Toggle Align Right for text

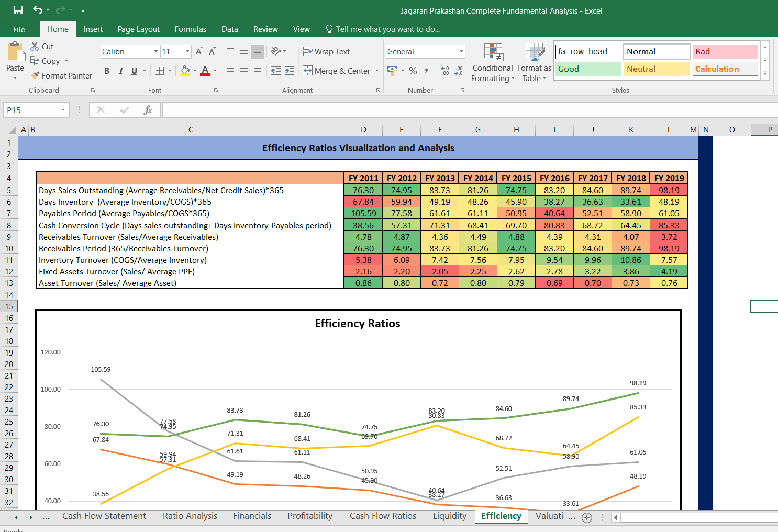click(x=258, y=71)
